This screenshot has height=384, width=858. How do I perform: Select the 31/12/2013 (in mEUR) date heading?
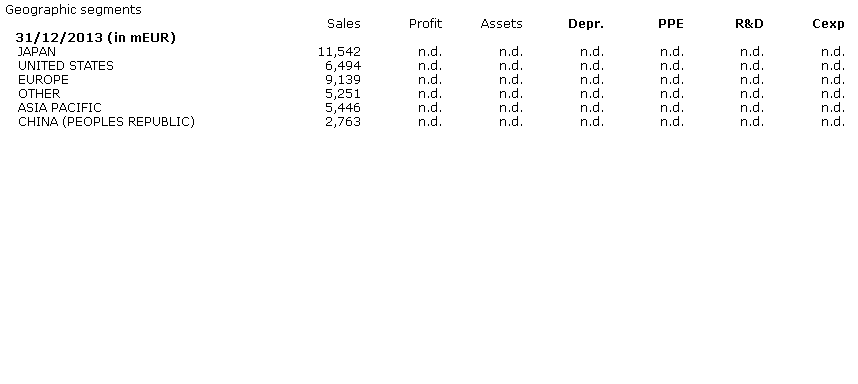coord(96,38)
